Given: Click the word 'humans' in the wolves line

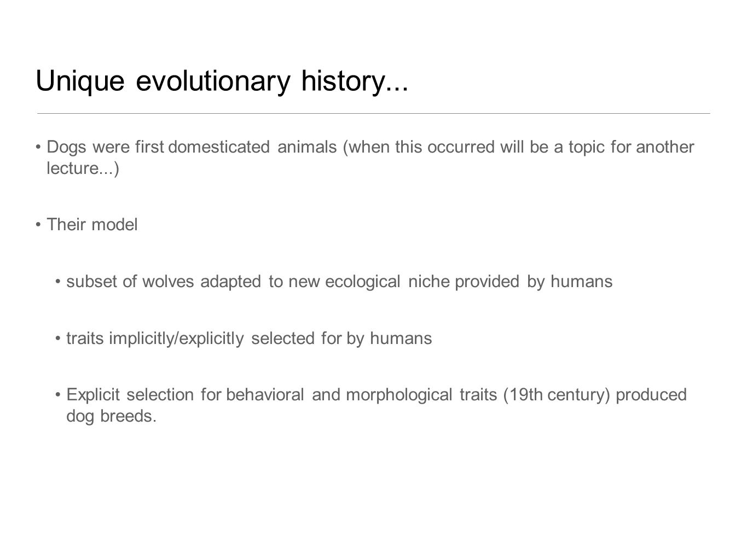Looking at the screenshot, I should [582, 282].
